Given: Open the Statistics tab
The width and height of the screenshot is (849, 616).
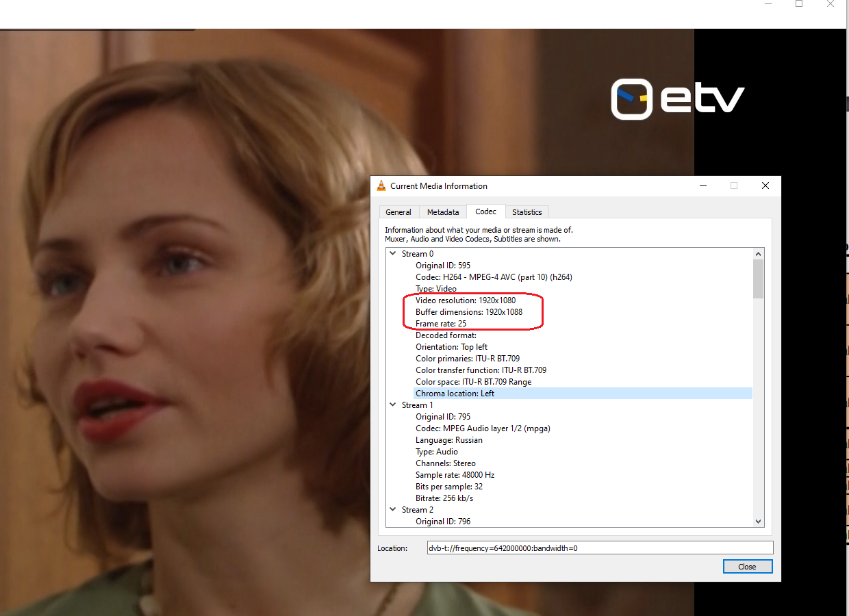Looking at the screenshot, I should pos(527,212).
